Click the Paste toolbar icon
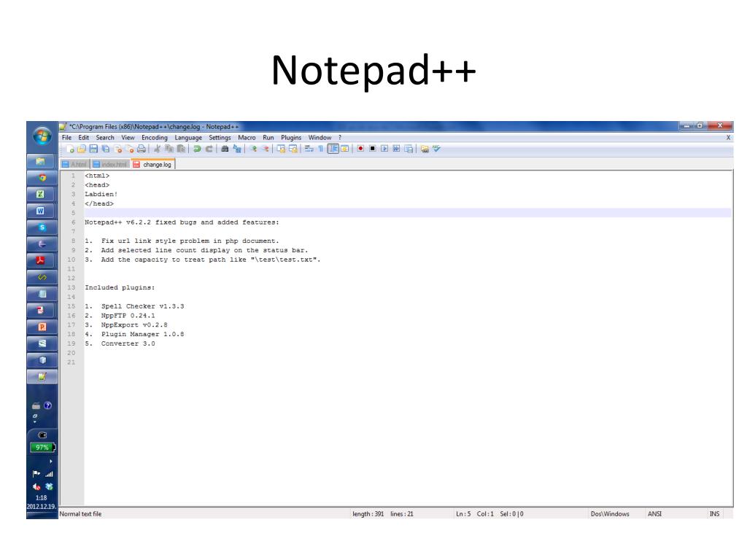Viewport: 747px width, 560px height. click(181, 149)
